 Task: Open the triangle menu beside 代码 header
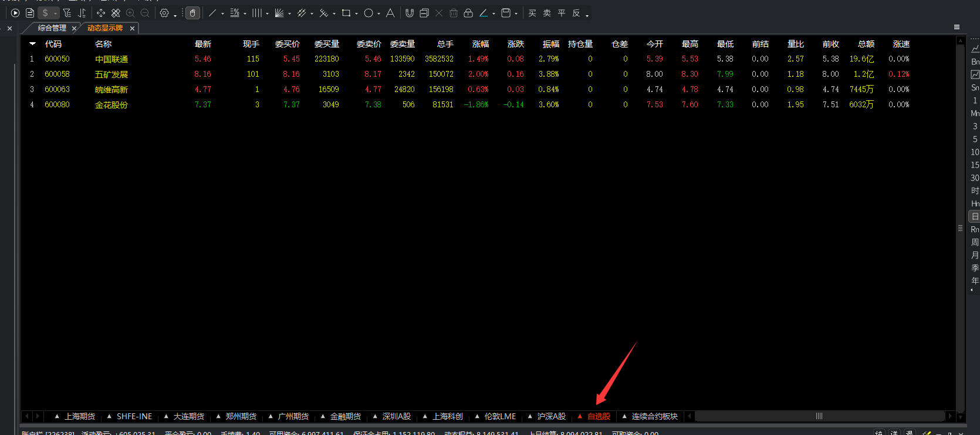coord(33,44)
